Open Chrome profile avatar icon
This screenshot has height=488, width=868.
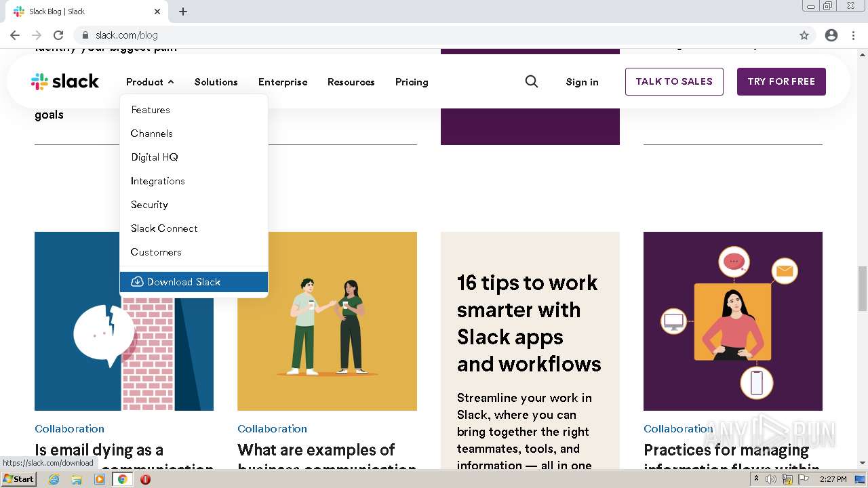tap(831, 35)
